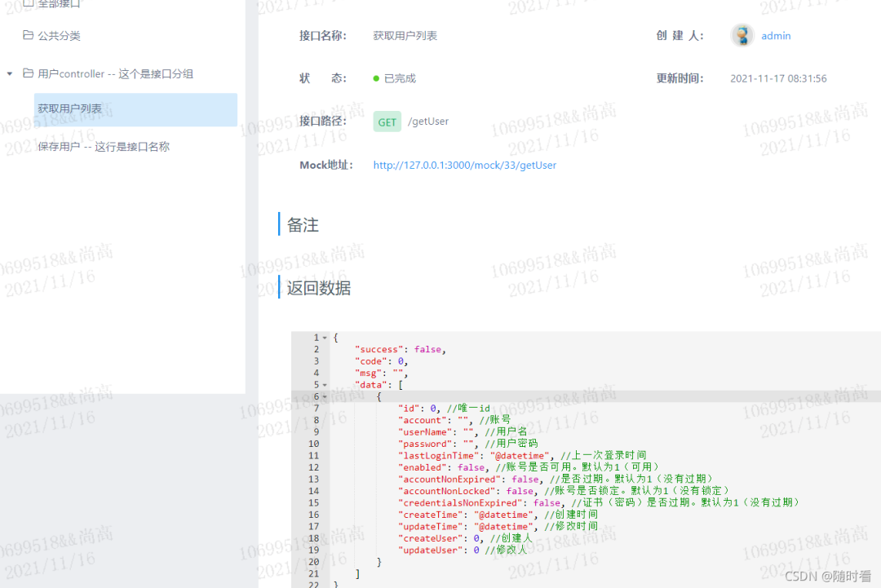Click the "success": false code line
Viewport: 881px width, 588px height.
point(400,349)
